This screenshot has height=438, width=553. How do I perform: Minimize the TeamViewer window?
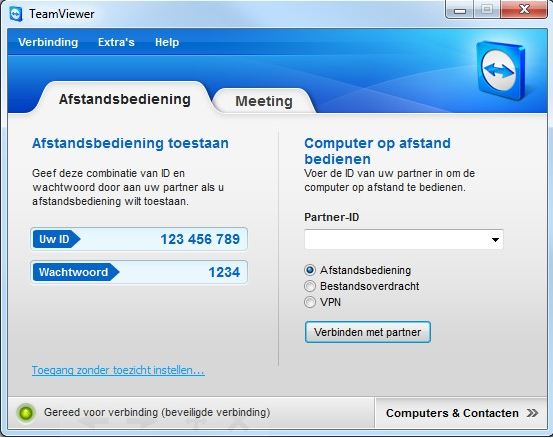pos(460,10)
